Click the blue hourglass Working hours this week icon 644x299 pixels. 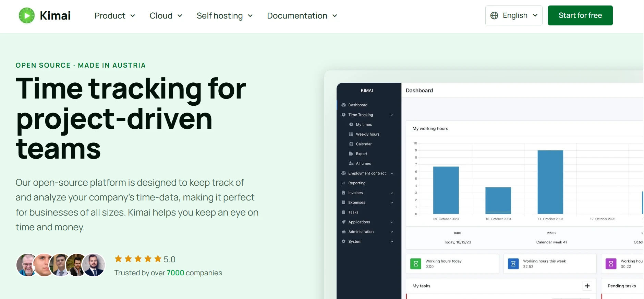tap(513, 264)
